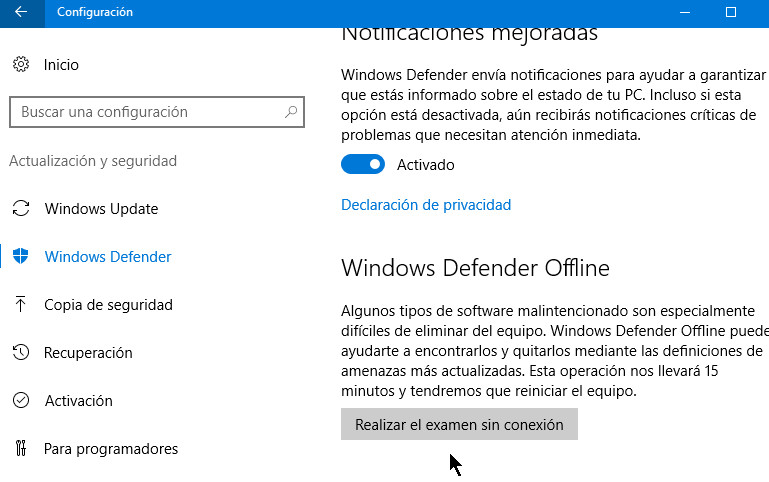Image resolution: width=769 pixels, height=482 pixels.
Task: Minimize the Configuración window
Action: [x=685, y=12]
